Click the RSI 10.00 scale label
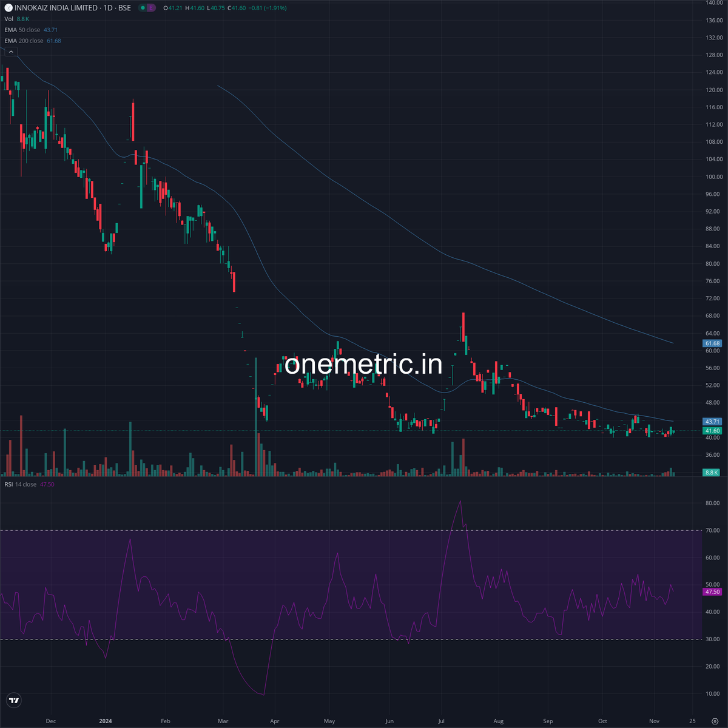Viewport: 728px width, 728px height. tap(713, 694)
